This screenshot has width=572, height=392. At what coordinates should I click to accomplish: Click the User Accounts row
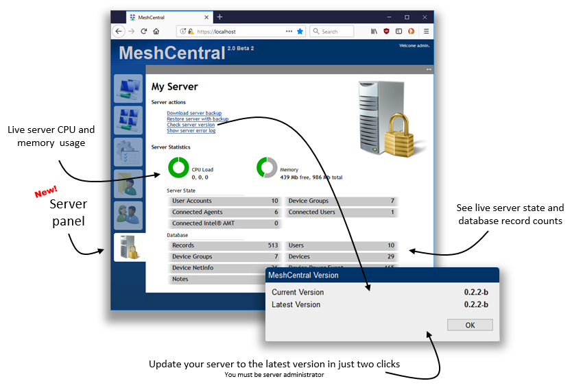[224, 201]
